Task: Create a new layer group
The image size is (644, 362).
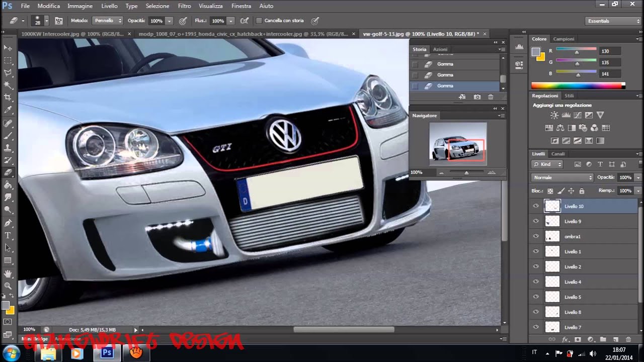Action: coord(603,340)
